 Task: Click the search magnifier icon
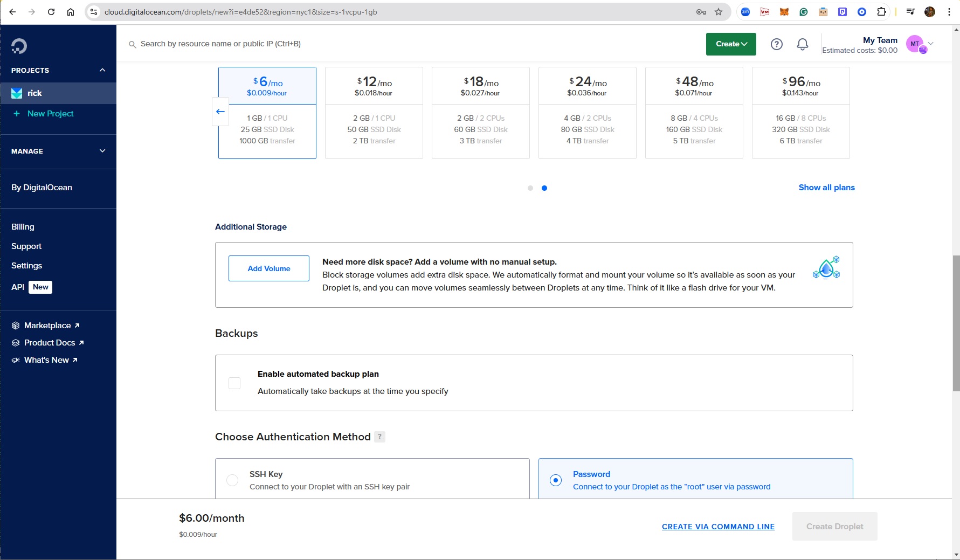pyautogui.click(x=132, y=45)
